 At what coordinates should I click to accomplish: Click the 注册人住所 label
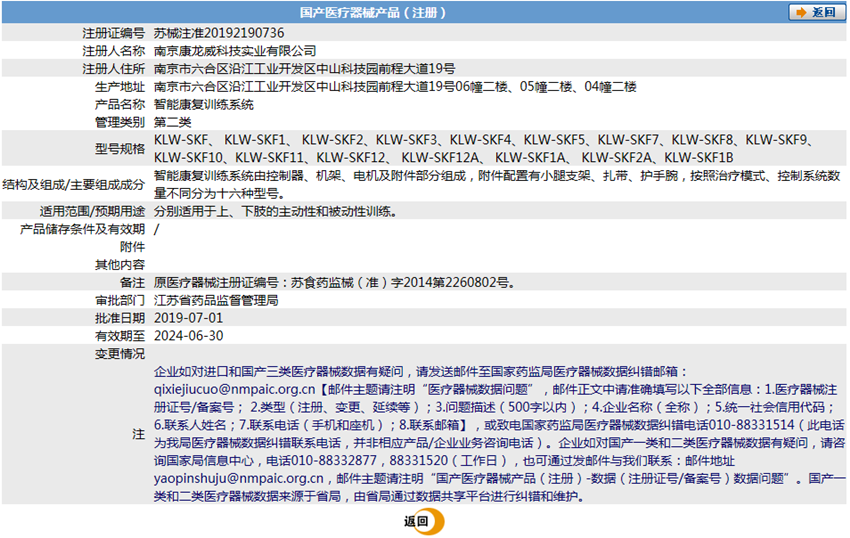point(113,69)
